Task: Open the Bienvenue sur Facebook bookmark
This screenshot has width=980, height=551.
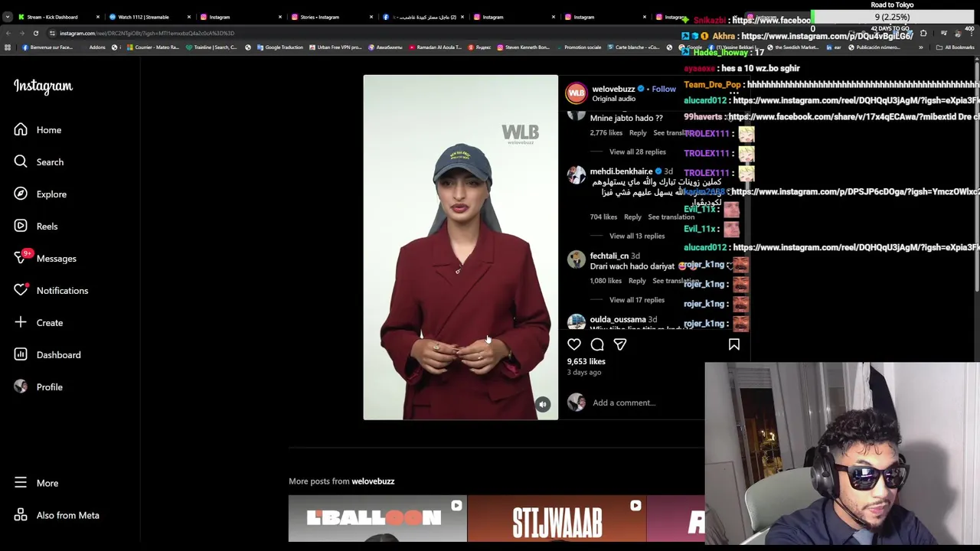Action: pyautogui.click(x=47, y=47)
